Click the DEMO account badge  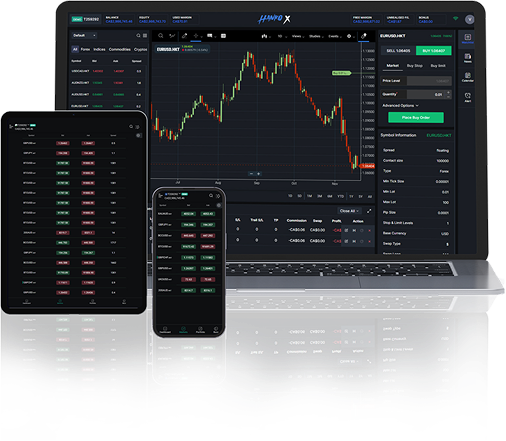tap(77, 19)
